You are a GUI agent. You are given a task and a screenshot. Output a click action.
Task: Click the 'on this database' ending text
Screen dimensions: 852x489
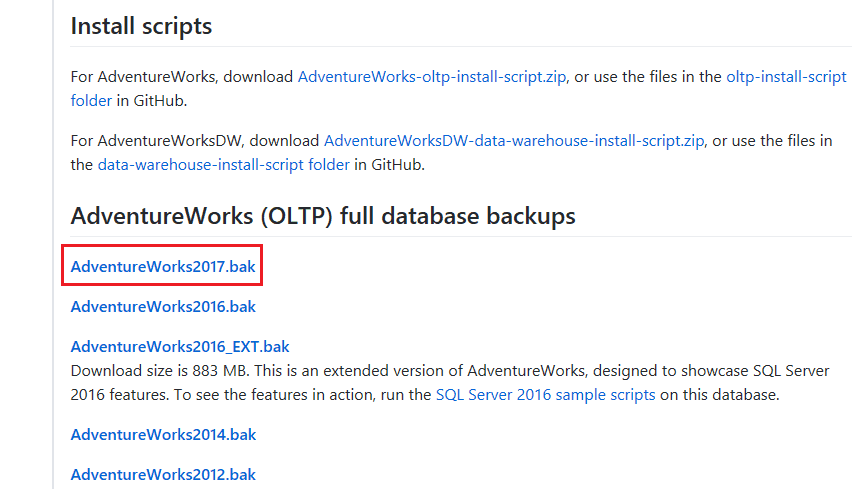tap(718, 395)
